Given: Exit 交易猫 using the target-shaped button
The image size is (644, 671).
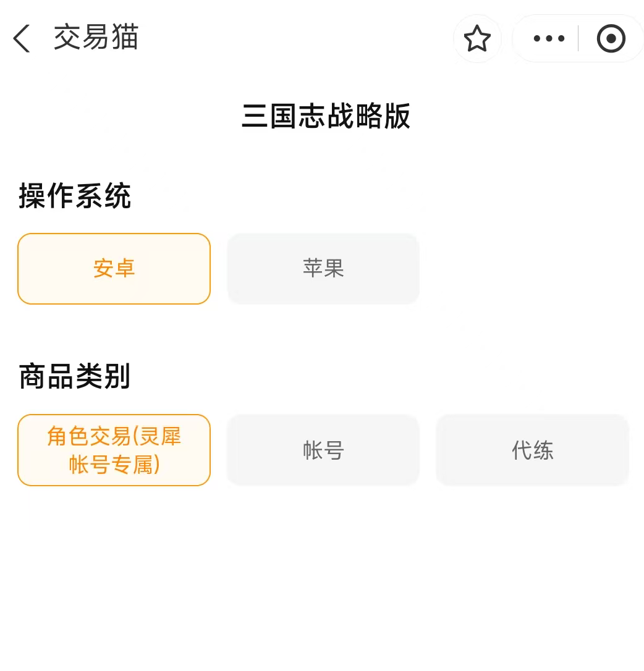Looking at the screenshot, I should point(611,38).
